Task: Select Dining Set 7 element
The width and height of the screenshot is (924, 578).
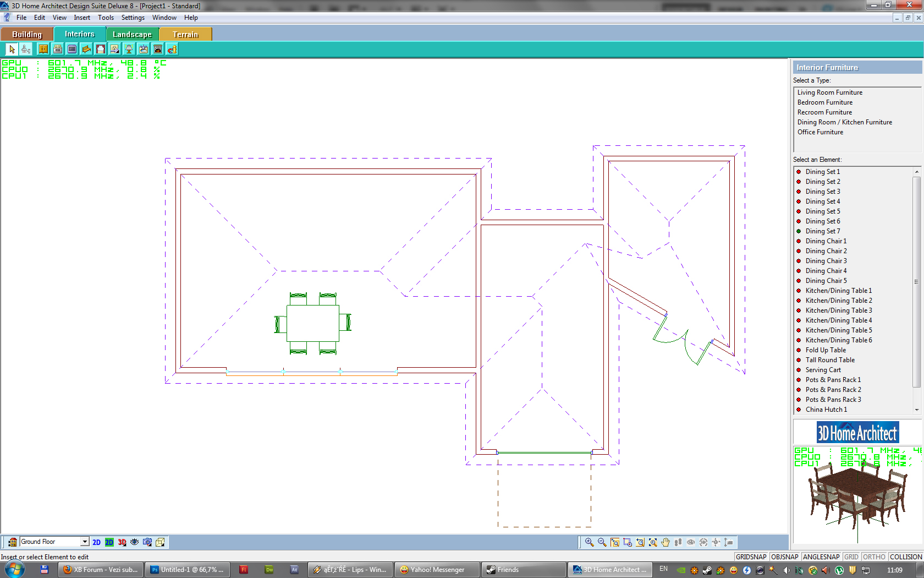Action: click(822, 231)
